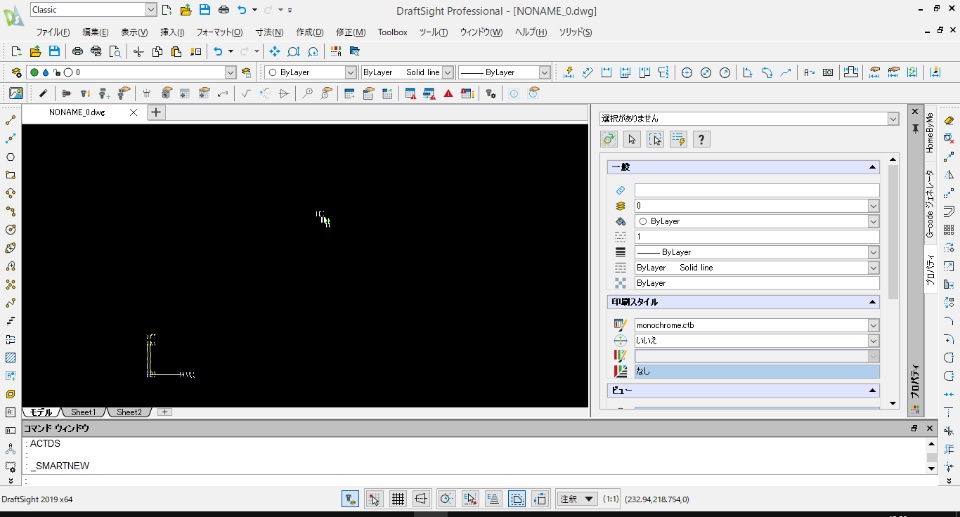This screenshot has height=517, width=960.
Task: Click the Print icon in the standard toolbar
Action: coord(77,51)
